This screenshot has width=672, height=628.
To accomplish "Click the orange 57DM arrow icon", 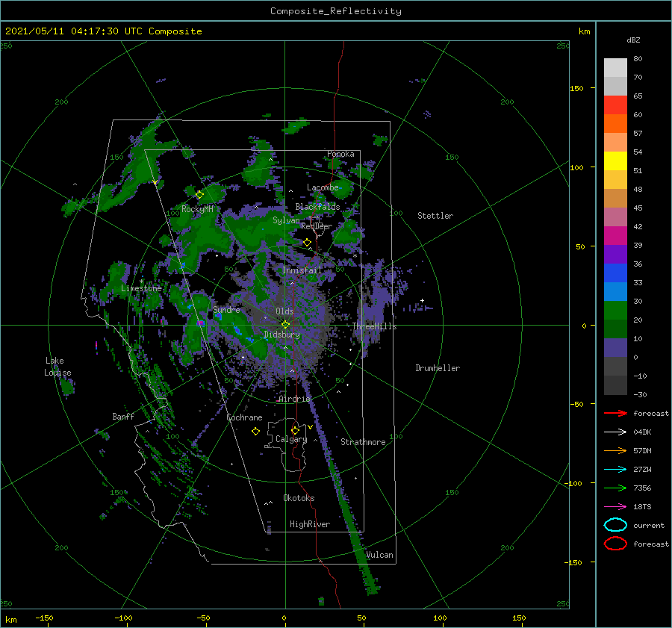I will [x=615, y=450].
